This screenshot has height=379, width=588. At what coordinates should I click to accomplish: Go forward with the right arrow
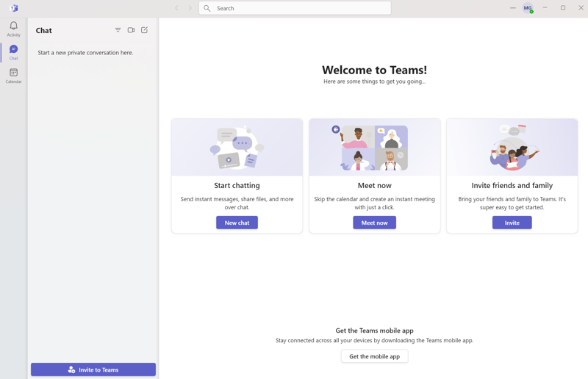click(190, 8)
